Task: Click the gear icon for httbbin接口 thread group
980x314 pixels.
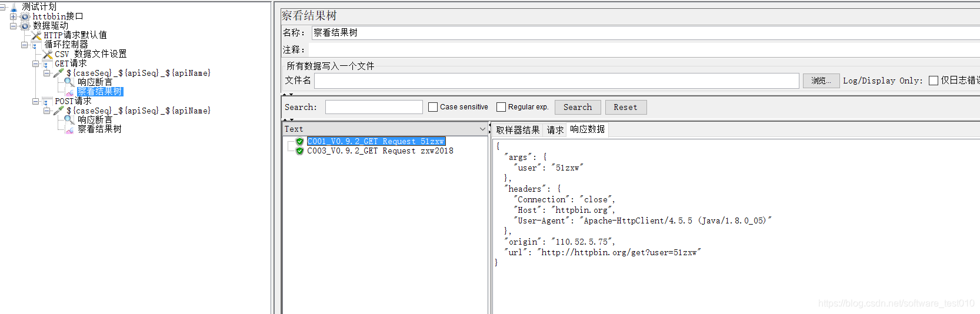Action: (x=25, y=16)
